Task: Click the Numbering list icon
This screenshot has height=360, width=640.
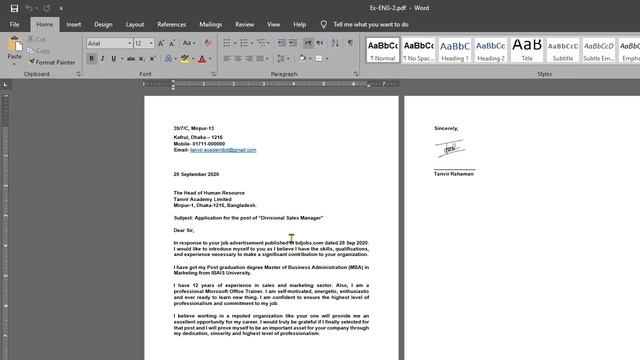Action: click(x=244, y=43)
